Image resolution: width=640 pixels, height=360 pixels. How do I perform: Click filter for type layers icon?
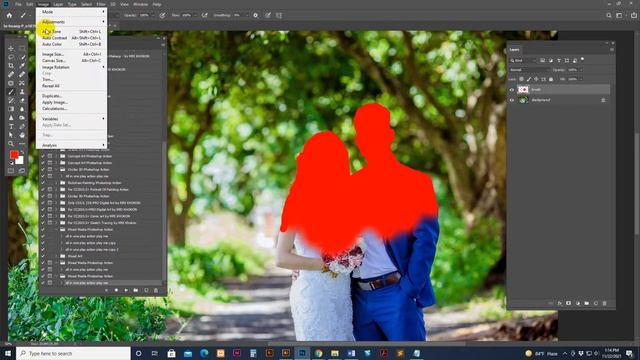click(x=559, y=60)
